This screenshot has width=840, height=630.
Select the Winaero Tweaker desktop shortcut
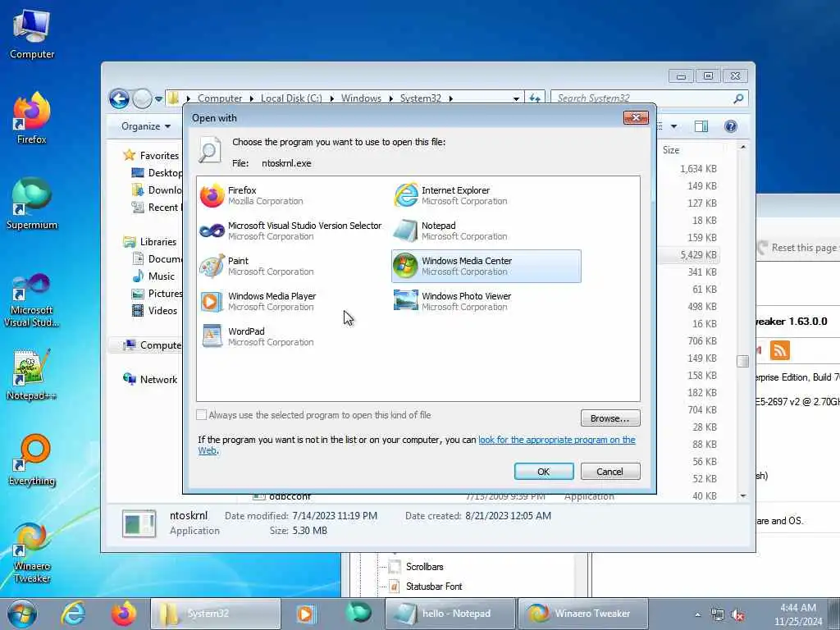coord(32,553)
